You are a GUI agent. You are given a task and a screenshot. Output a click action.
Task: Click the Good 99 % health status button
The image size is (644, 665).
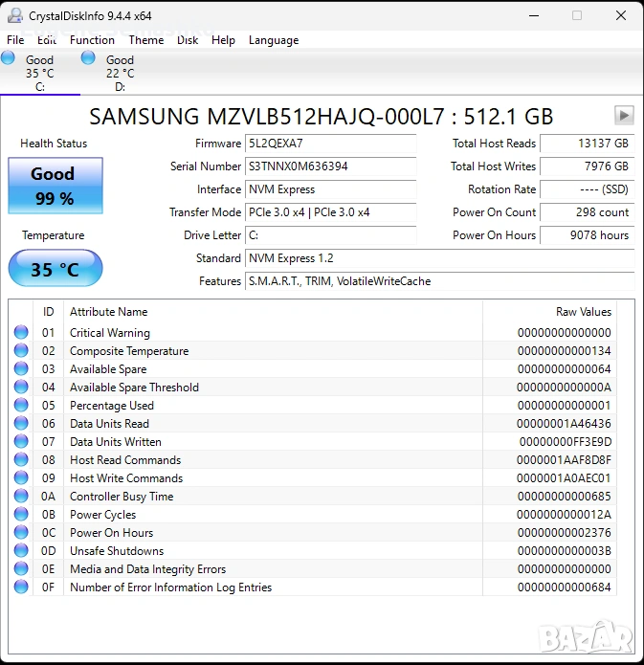53,186
